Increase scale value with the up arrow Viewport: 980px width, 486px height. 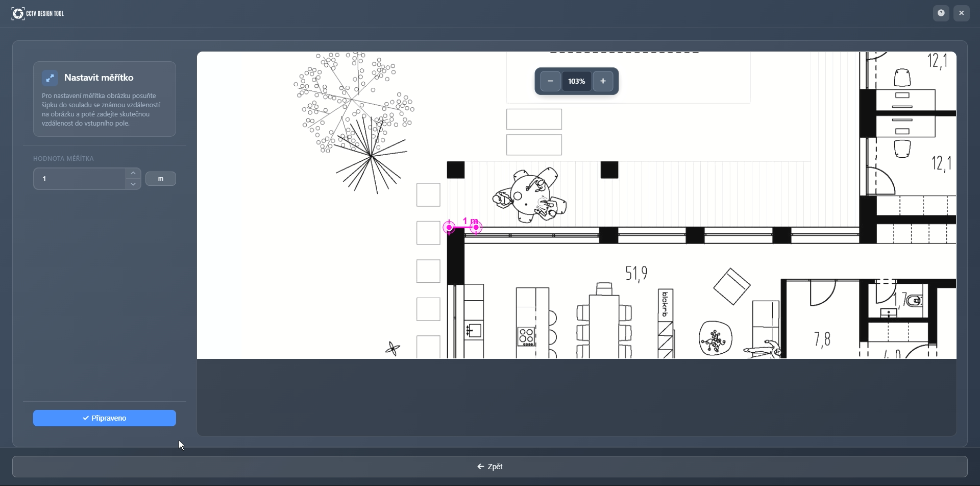tap(133, 173)
